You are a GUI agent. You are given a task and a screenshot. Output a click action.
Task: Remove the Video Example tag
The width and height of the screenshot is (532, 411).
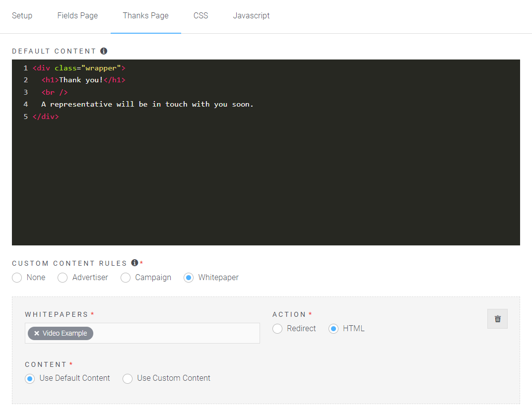click(x=37, y=333)
